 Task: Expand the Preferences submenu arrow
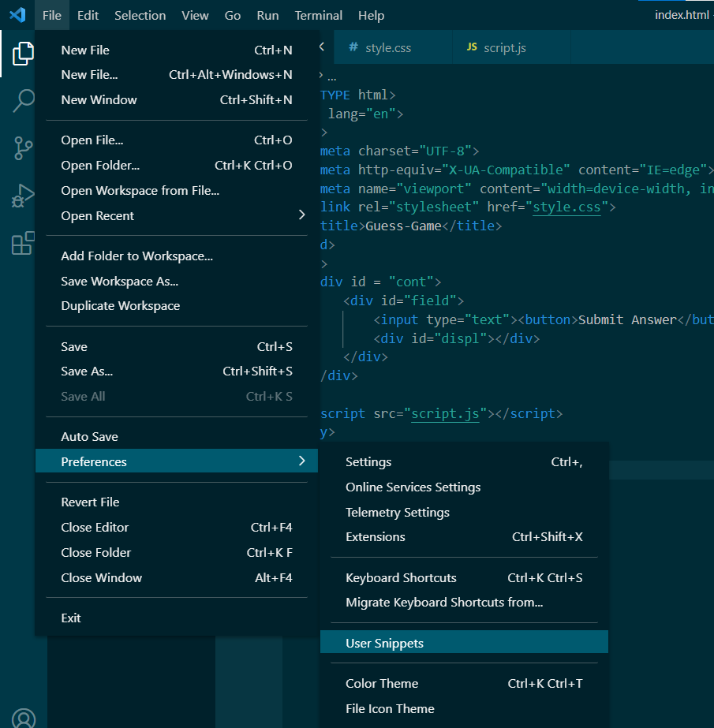[302, 461]
